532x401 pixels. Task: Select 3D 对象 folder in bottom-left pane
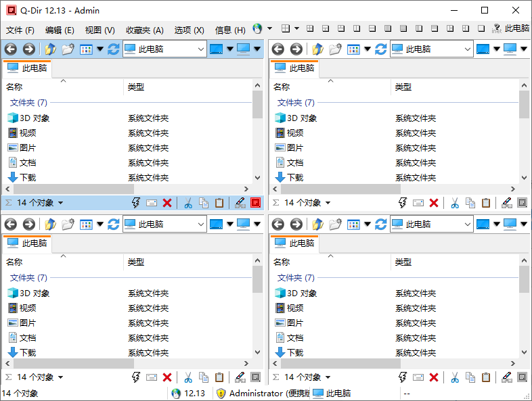(34, 293)
